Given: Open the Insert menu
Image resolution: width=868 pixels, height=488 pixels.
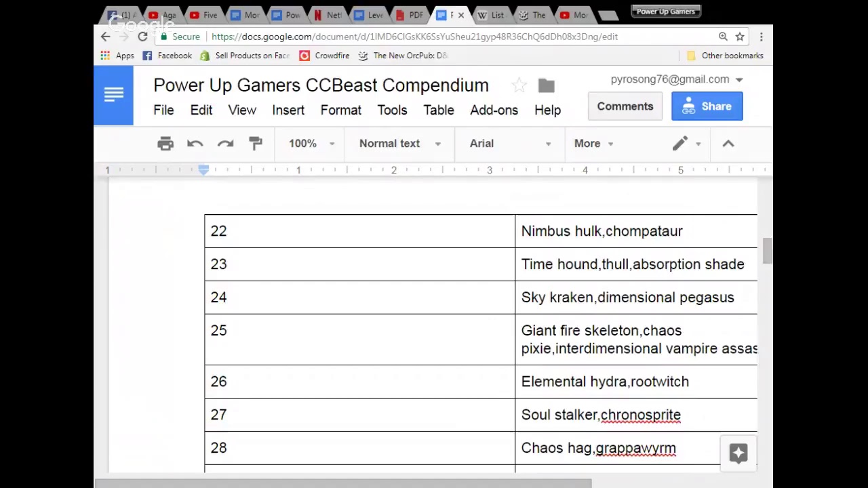Looking at the screenshot, I should click(x=288, y=110).
